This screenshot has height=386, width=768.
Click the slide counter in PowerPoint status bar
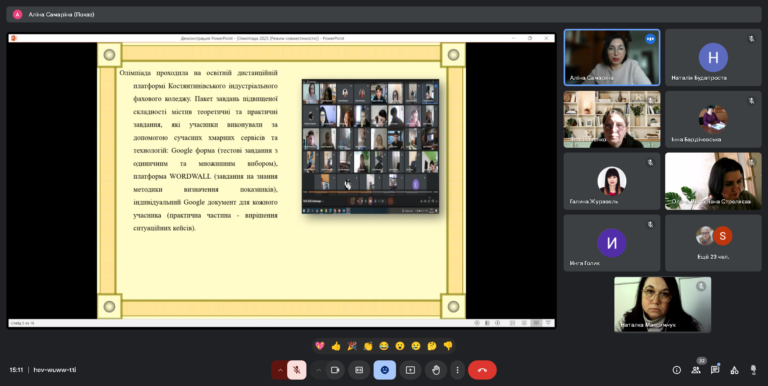23,323
